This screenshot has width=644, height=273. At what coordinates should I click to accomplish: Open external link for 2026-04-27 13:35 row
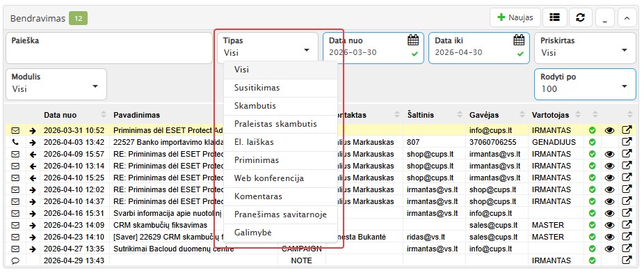(627, 249)
